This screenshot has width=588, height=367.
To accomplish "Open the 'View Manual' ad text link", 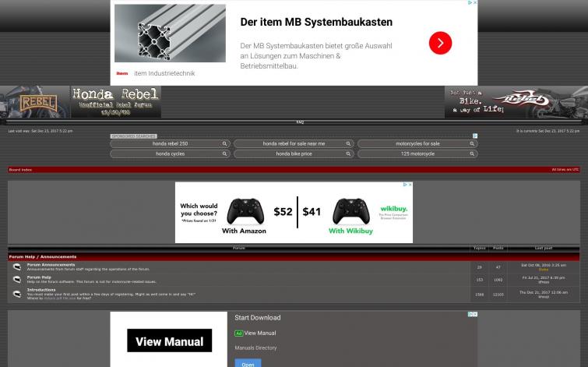I will 260,333.
